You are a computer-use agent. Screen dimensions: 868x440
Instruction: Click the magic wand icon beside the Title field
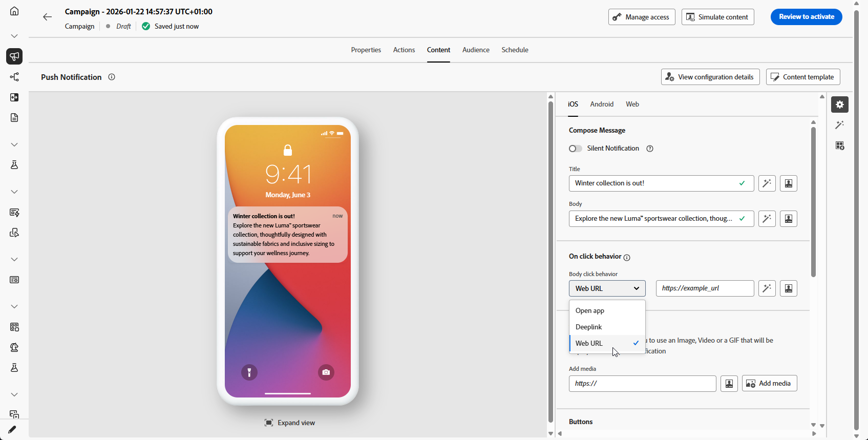pyautogui.click(x=767, y=183)
